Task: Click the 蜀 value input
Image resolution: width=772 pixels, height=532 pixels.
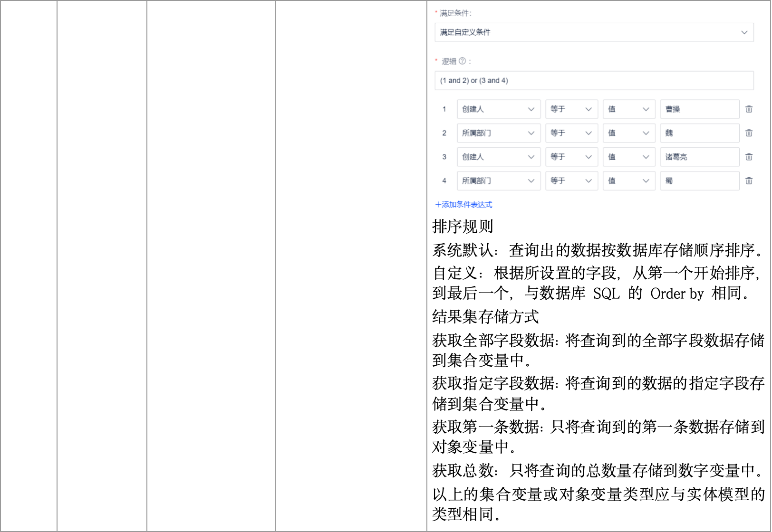Action: 700,180
